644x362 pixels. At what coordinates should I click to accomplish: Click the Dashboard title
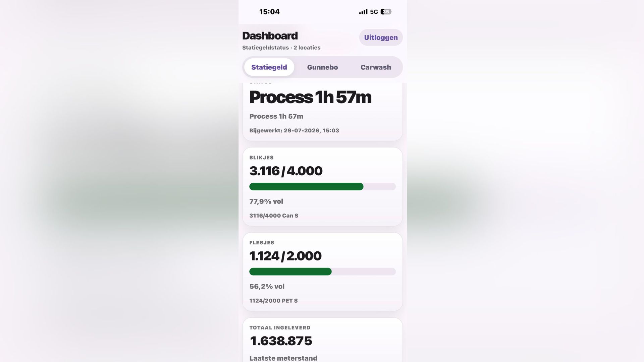(x=270, y=36)
